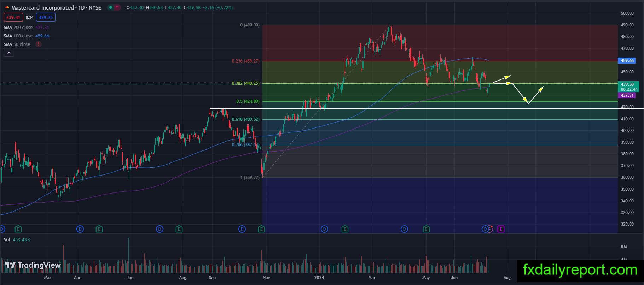The height and width of the screenshot is (285, 644).
Task: Open the earnings marker between 2024 and Mar
Action: [x=345, y=229]
